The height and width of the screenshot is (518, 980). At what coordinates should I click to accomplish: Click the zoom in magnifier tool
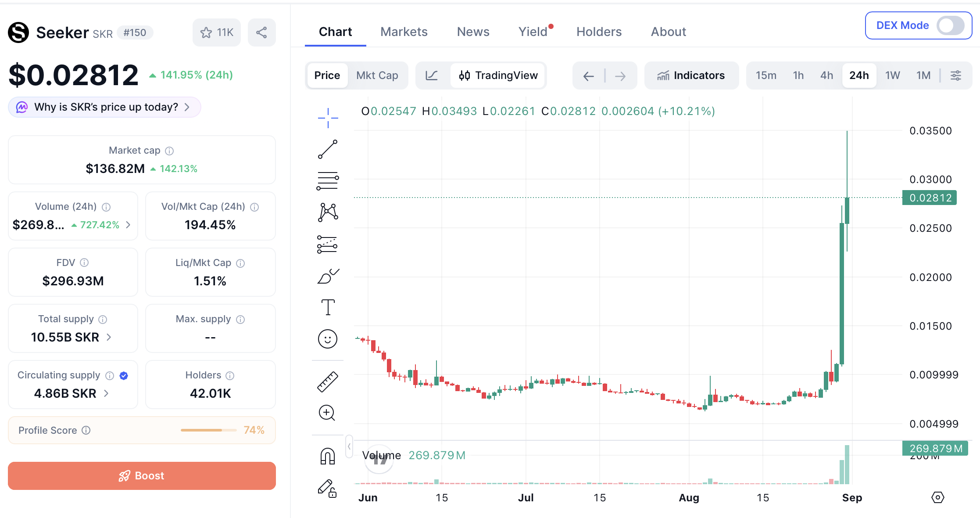(327, 413)
